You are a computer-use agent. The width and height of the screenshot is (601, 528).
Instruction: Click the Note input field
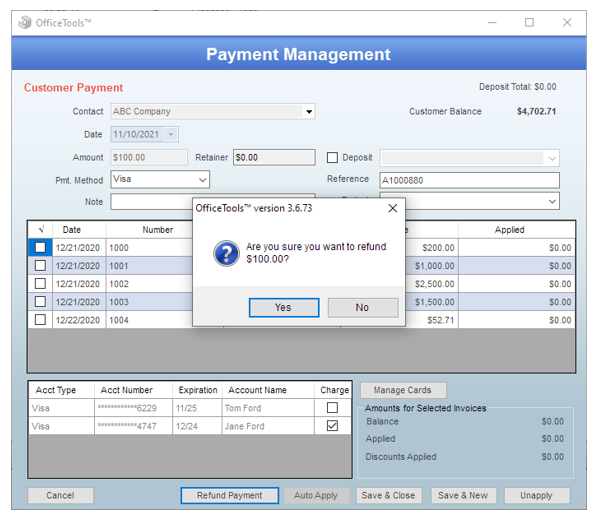click(x=151, y=202)
